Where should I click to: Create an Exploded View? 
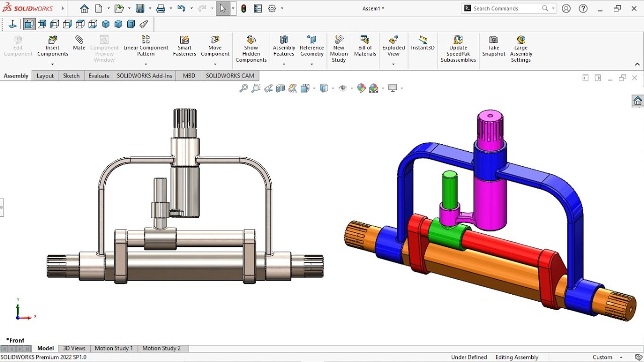point(393,46)
